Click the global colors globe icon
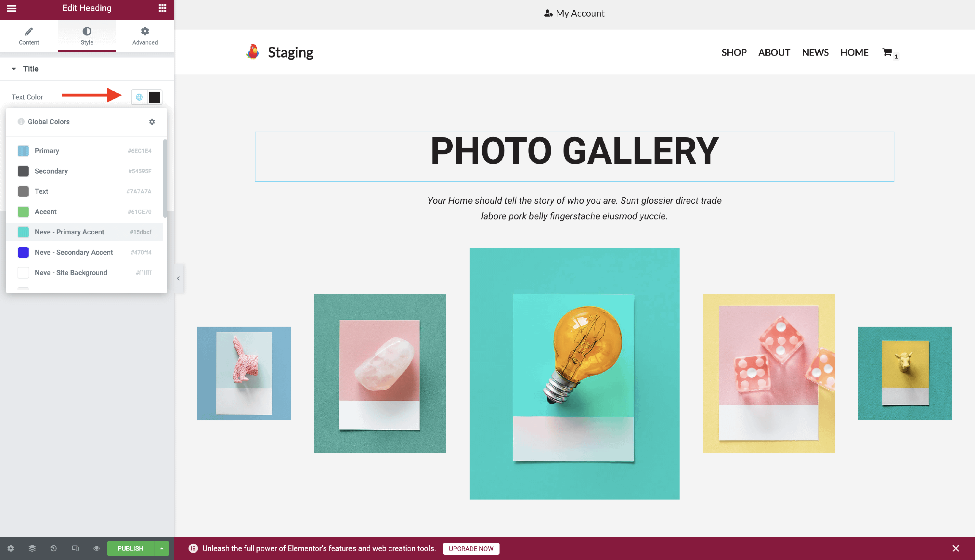 [139, 97]
